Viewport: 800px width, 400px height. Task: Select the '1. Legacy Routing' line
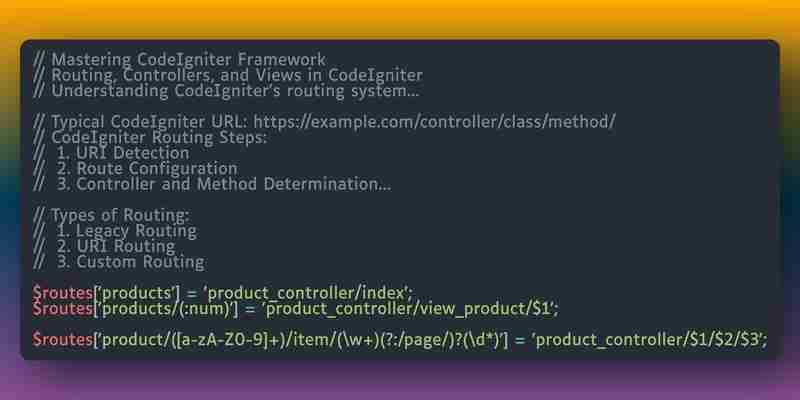[x=115, y=231]
